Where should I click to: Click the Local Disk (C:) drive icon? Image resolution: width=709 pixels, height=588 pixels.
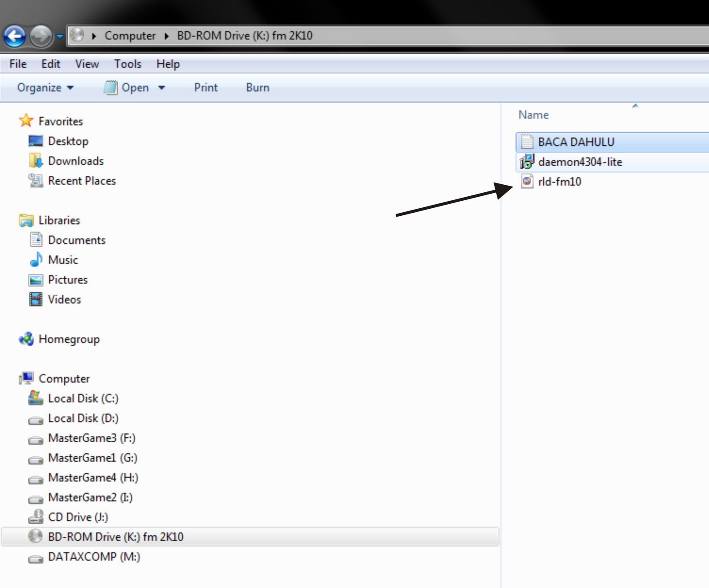35,398
